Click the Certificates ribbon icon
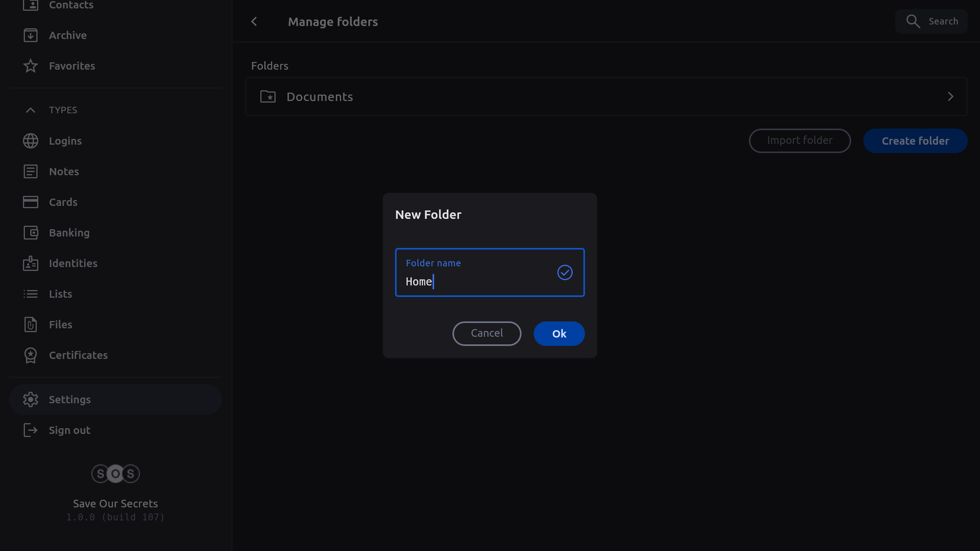Viewport: 980px width, 551px height. tap(30, 355)
